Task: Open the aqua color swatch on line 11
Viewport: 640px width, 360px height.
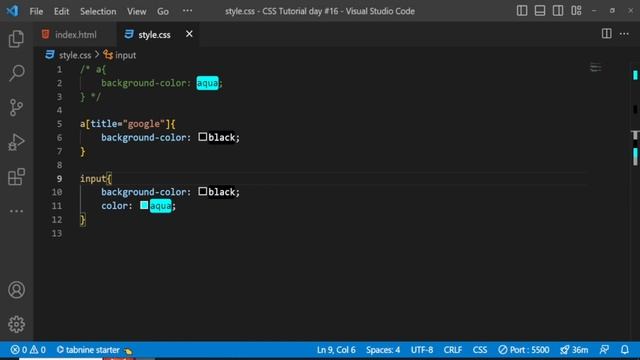Action: coord(144,205)
